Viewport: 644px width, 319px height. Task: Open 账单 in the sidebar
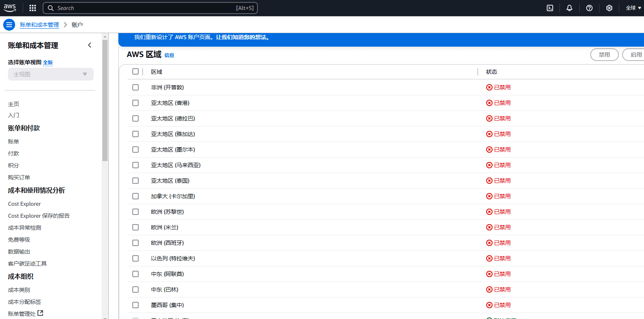[14, 142]
